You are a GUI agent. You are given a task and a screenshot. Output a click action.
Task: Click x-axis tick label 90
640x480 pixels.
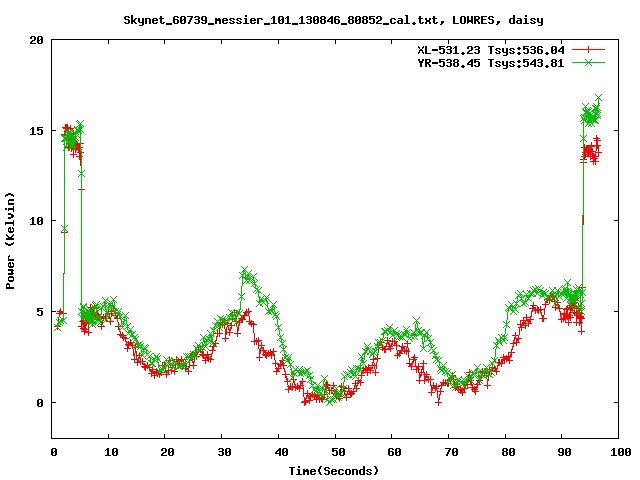tap(564, 452)
